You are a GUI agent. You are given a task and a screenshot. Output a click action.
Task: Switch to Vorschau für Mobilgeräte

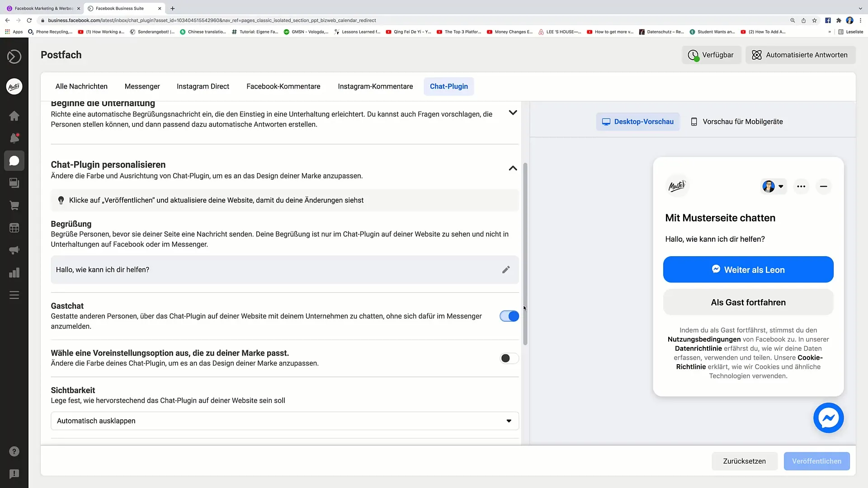737,122
